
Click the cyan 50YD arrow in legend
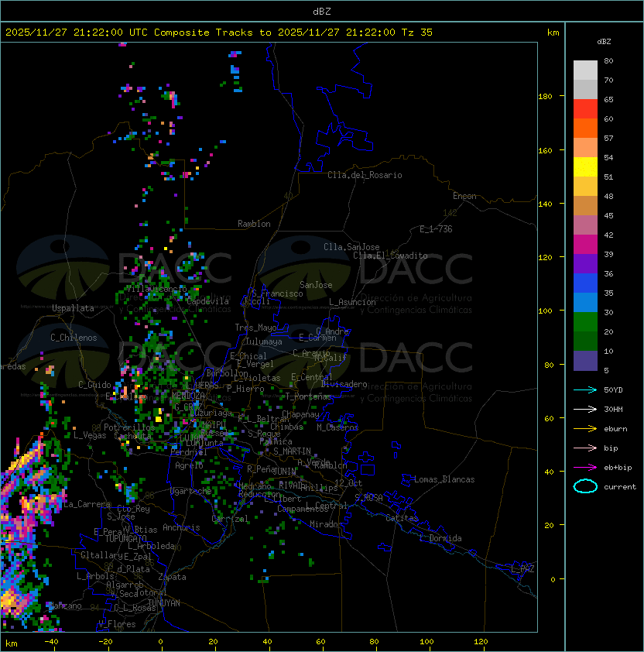pyautogui.click(x=585, y=390)
